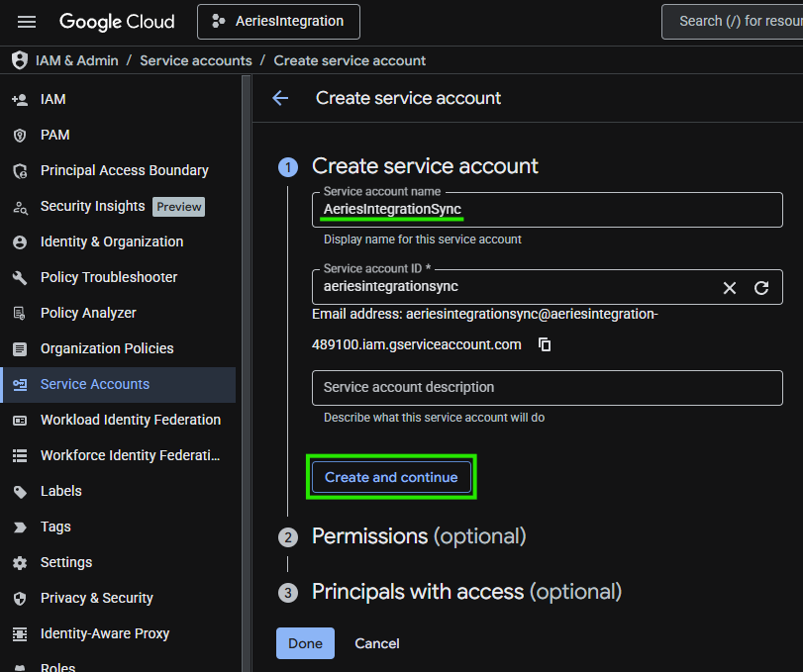
Task: Open the IAM & Admin breadcrumb
Action: 77,60
